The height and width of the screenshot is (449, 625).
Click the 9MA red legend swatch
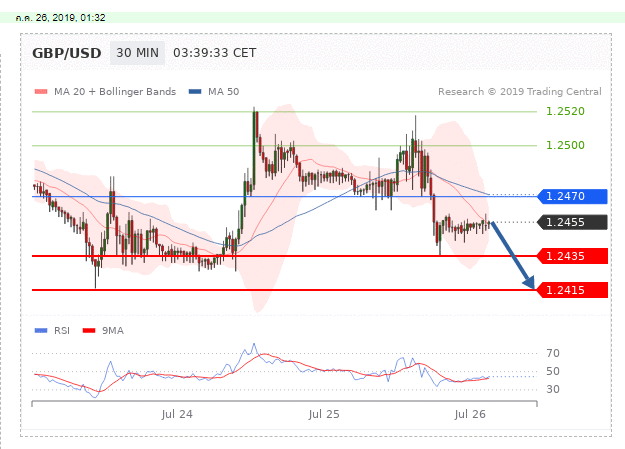click(x=89, y=331)
